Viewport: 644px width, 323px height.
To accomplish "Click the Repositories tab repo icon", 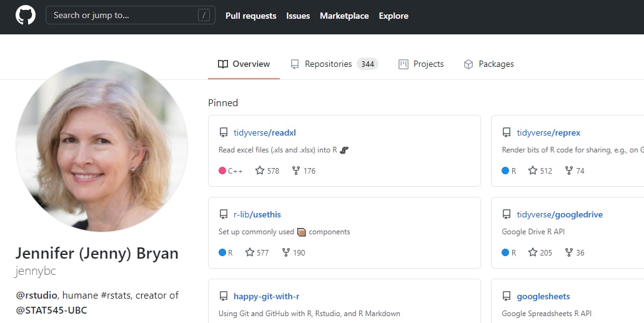I will click(294, 64).
